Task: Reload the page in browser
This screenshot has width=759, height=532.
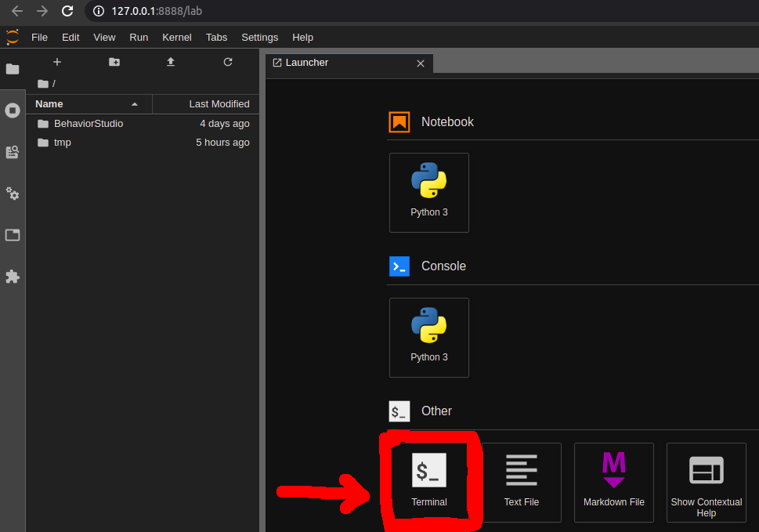Action: point(67,11)
